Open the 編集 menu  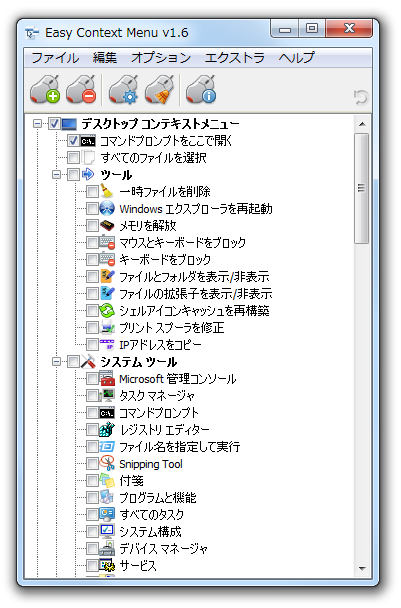(x=105, y=58)
